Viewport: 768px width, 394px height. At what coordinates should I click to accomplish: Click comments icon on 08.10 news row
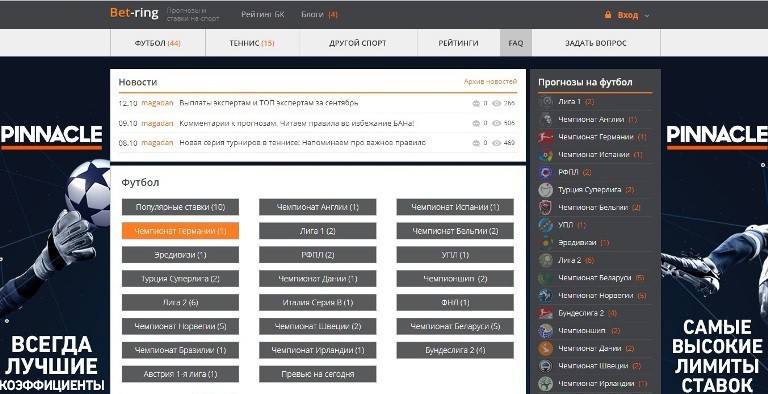click(476, 143)
